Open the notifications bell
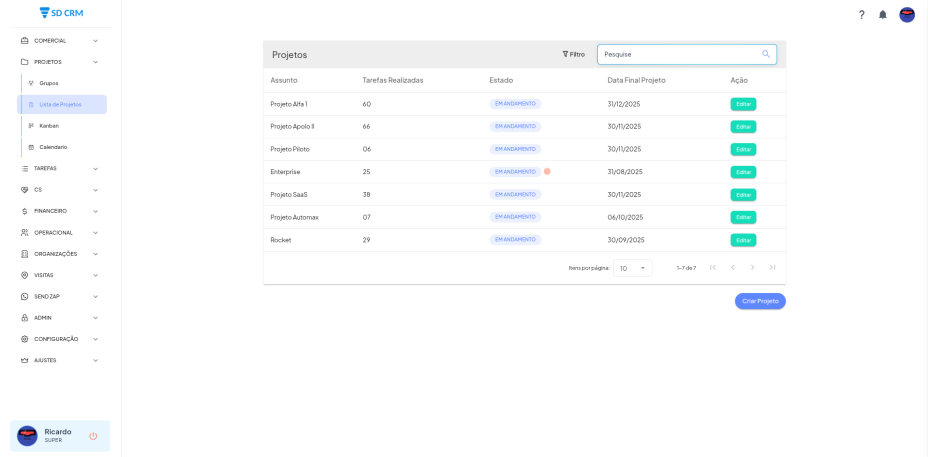The width and height of the screenshot is (928, 457). click(x=882, y=15)
